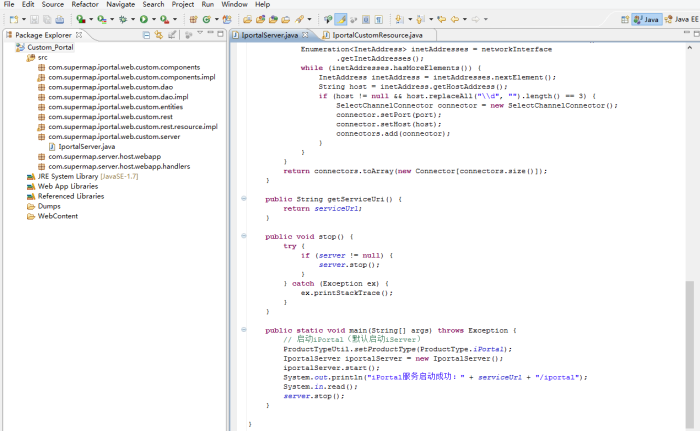Click the Print icon in toolbar
This screenshot has height=431, width=700.
pyautogui.click(x=60, y=19)
